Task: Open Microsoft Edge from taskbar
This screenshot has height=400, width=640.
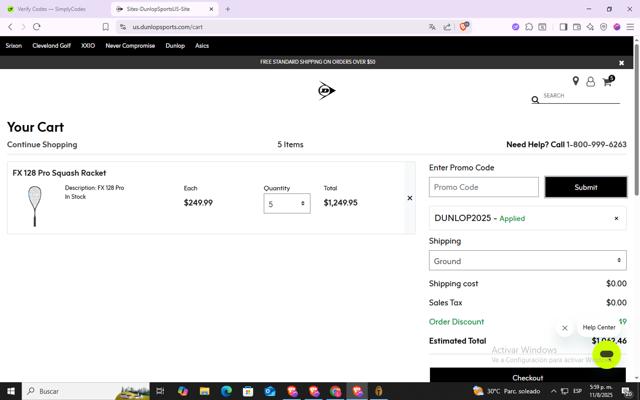Action: click(226, 391)
